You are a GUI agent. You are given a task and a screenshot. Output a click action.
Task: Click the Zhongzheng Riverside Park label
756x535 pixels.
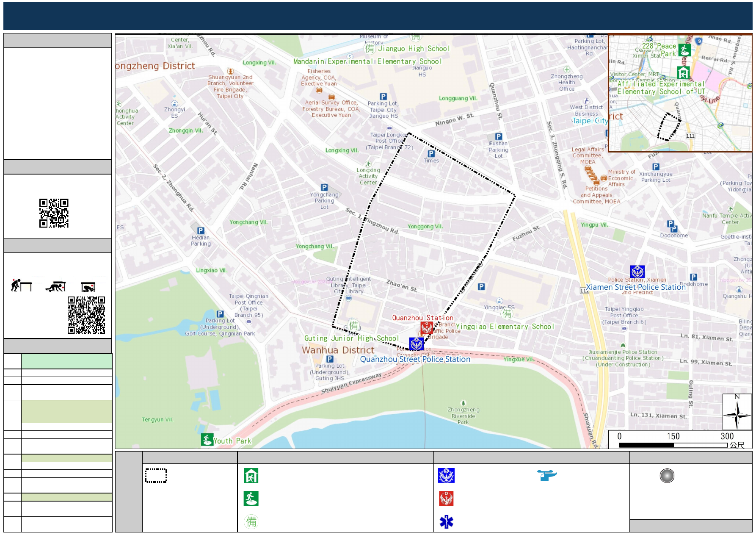tap(464, 416)
